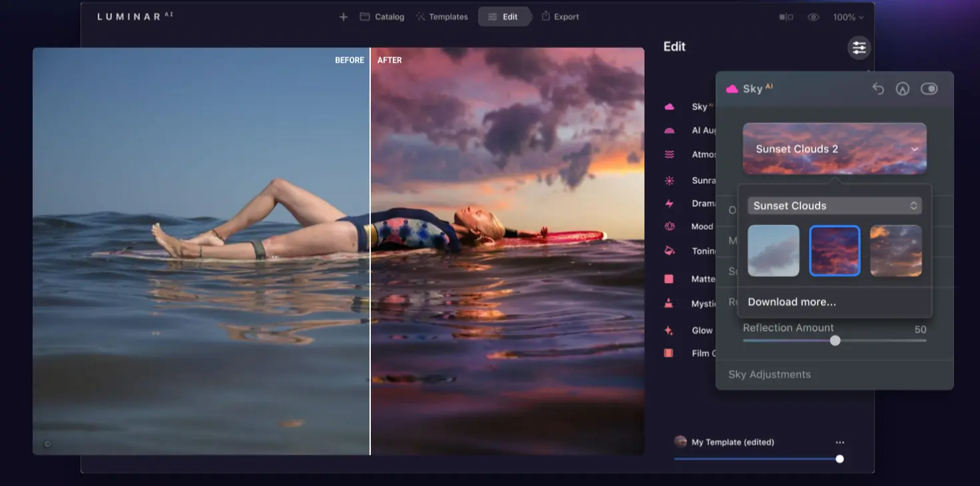Toggle the before/after compare view icon
The width and height of the screenshot is (980, 486).
(786, 17)
